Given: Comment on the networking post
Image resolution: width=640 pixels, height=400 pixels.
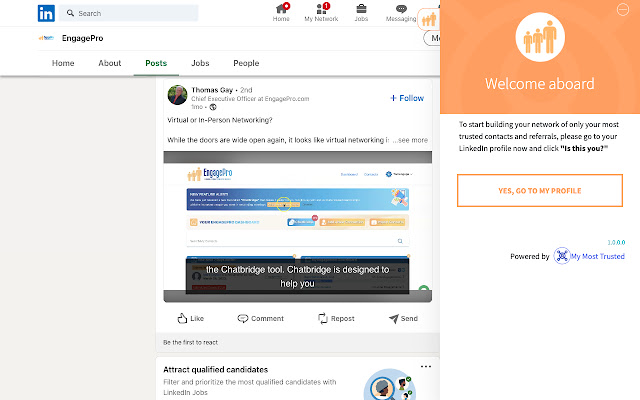Looking at the screenshot, I should [260, 318].
